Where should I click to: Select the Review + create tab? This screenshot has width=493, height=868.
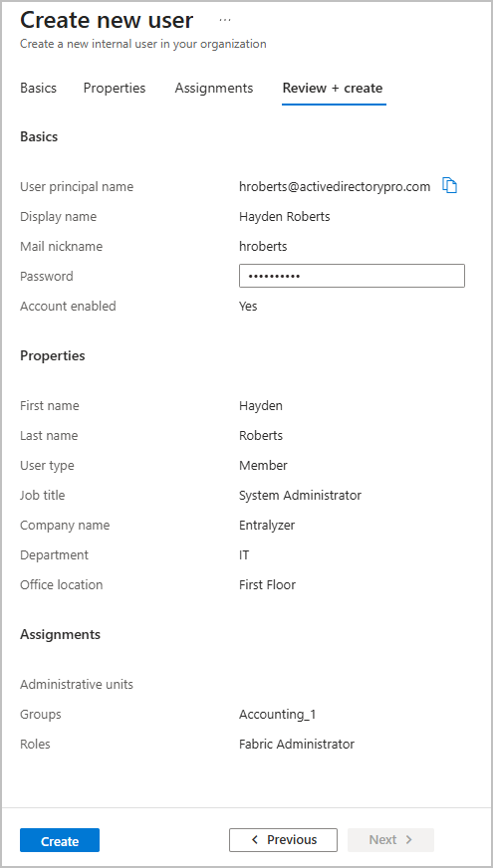point(333,88)
